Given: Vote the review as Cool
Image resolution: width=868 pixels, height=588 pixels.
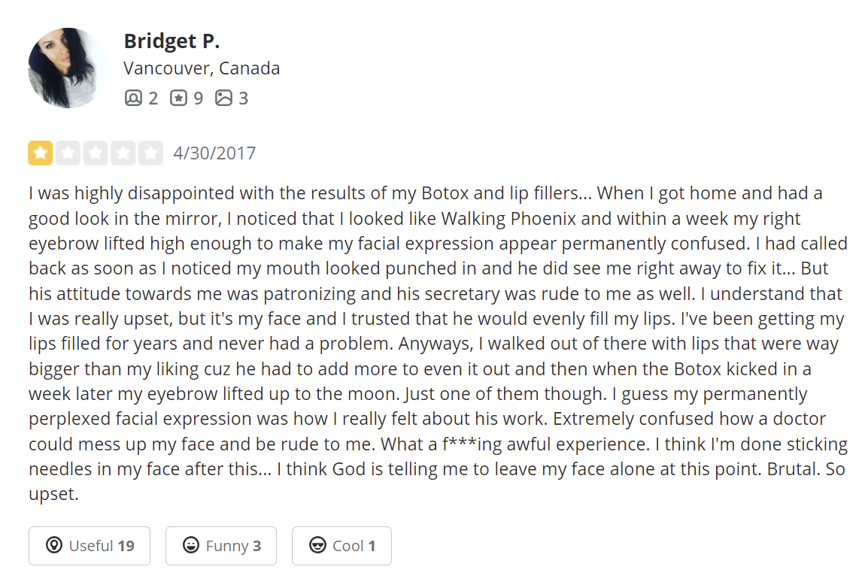Looking at the screenshot, I should click(341, 546).
